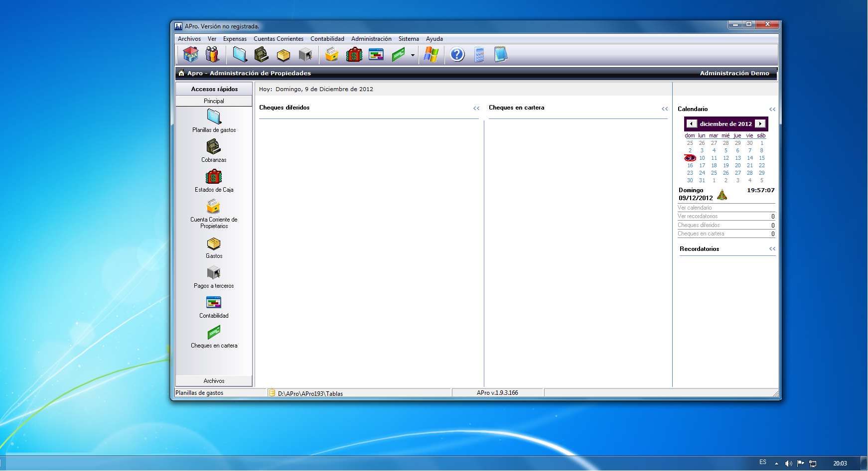Collapse the Cheques diferidos panel
The height and width of the screenshot is (471, 868).
[476, 108]
